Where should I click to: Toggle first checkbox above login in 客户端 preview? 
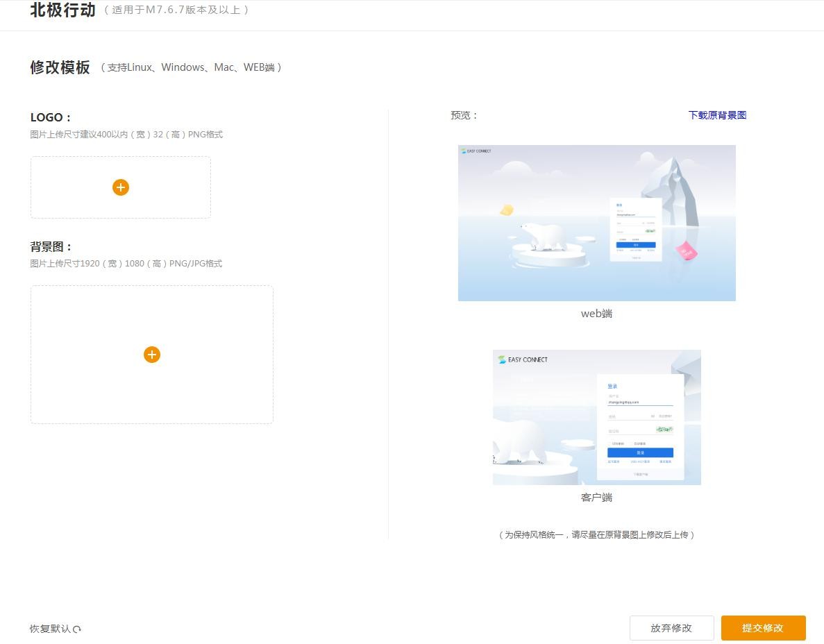(x=610, y=443)
